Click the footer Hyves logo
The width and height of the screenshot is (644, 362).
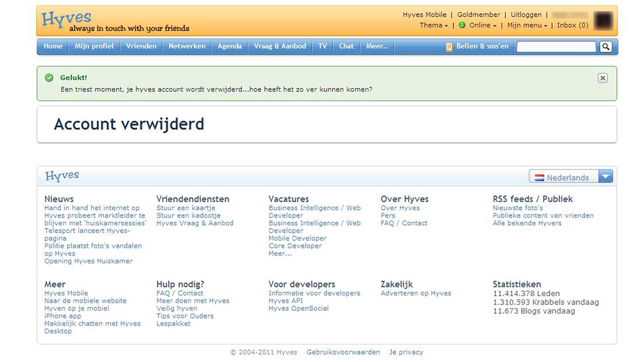click(62, 175)
